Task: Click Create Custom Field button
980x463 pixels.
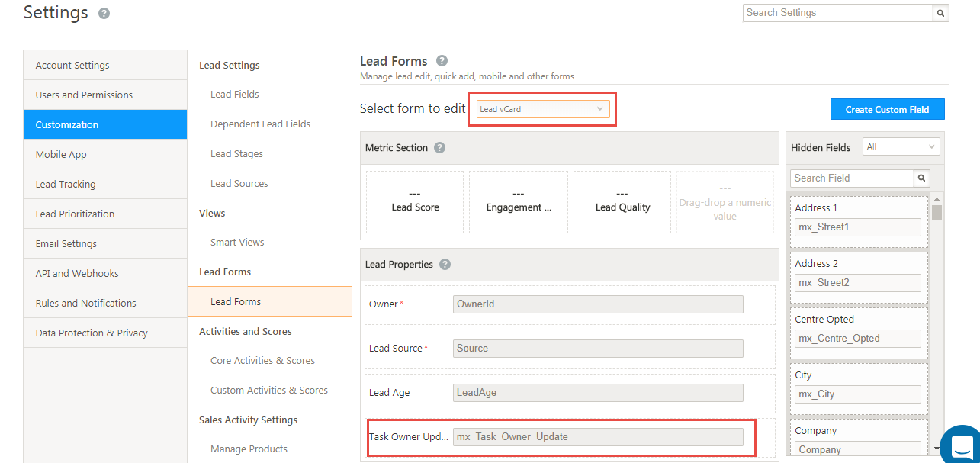Action: (x=887, y=109)
